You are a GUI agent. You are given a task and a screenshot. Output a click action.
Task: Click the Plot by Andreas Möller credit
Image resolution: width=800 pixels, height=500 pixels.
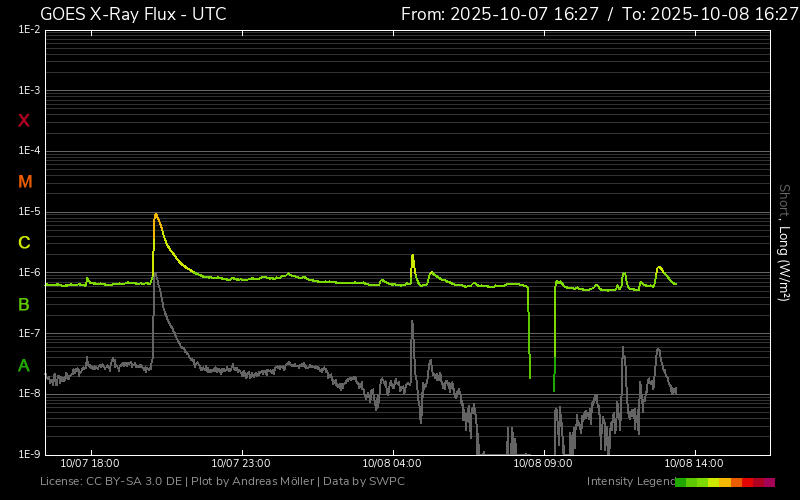coord(253,481)
